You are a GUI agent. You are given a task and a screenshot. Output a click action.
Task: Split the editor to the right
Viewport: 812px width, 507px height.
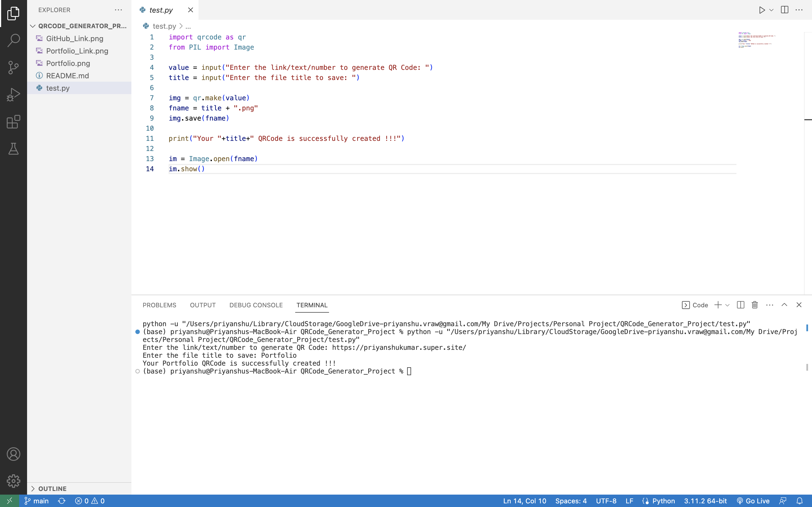784,10
